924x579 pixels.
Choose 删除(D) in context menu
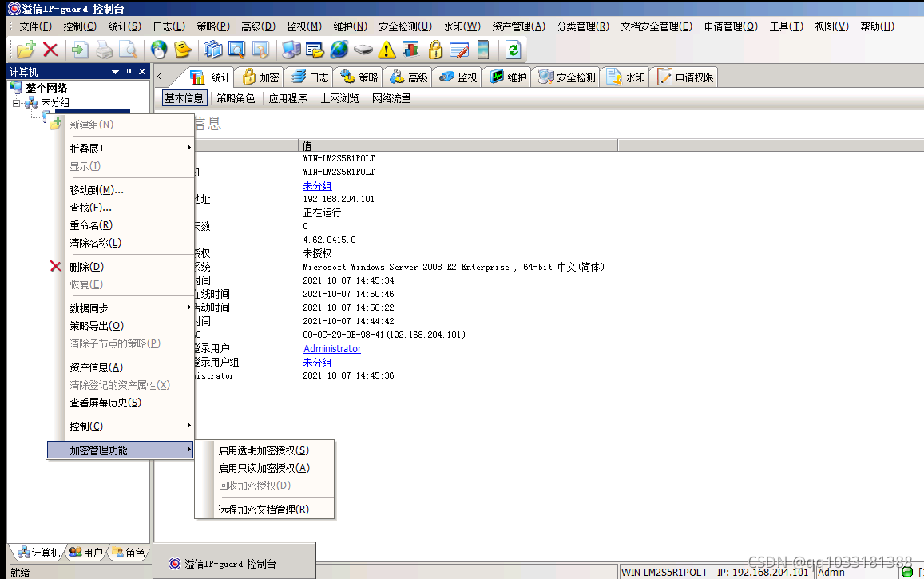[120, 267]
